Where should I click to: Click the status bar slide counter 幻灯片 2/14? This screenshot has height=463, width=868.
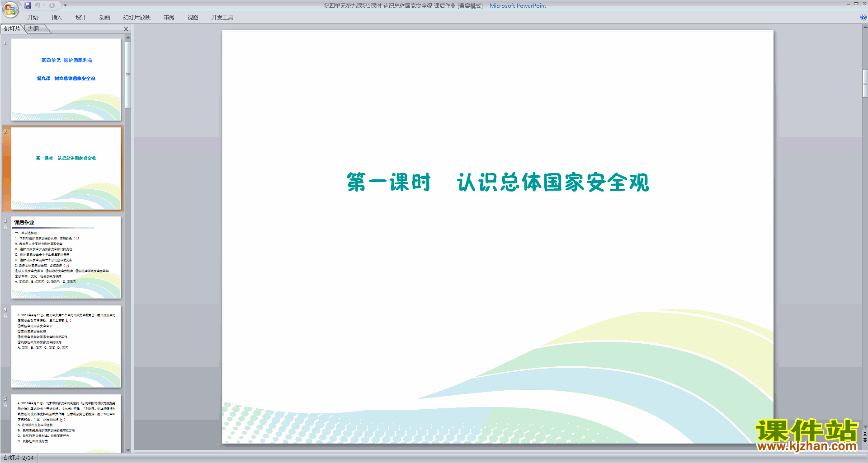point(19,458)
